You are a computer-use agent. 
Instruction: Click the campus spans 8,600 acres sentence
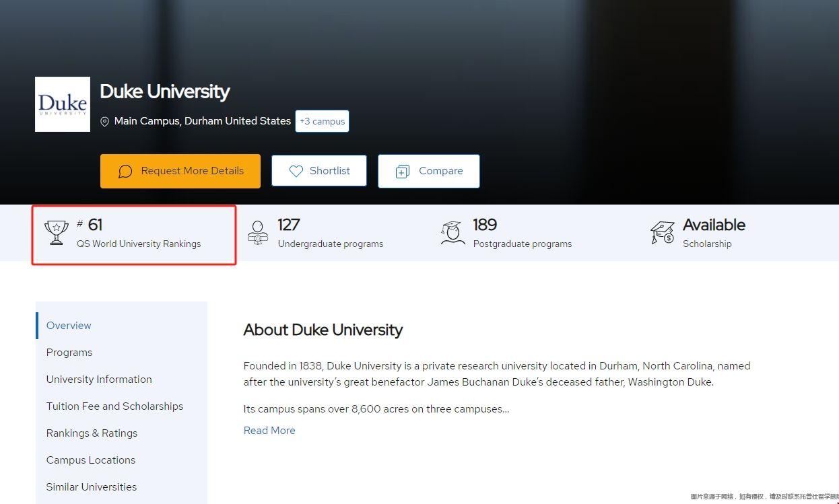376,409
